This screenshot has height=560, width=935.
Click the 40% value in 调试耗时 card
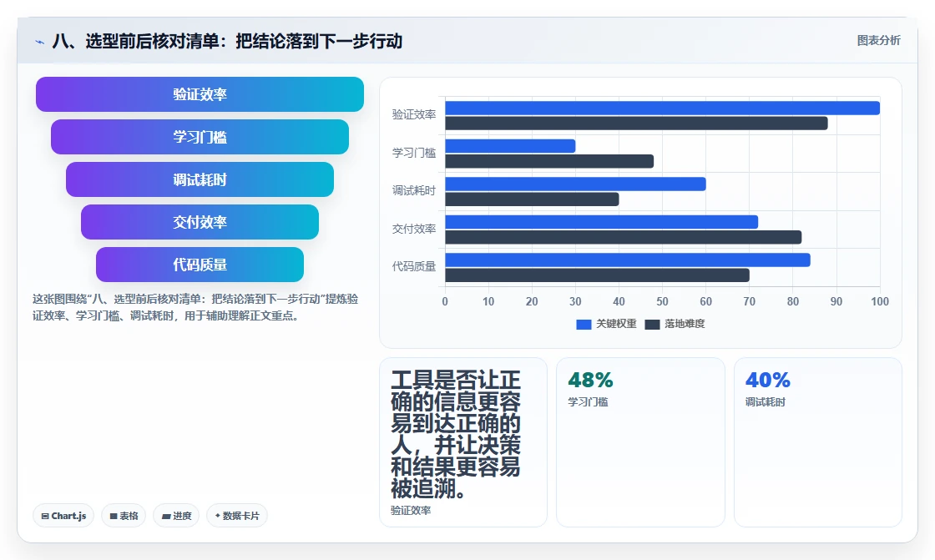[x=767, y=380]
